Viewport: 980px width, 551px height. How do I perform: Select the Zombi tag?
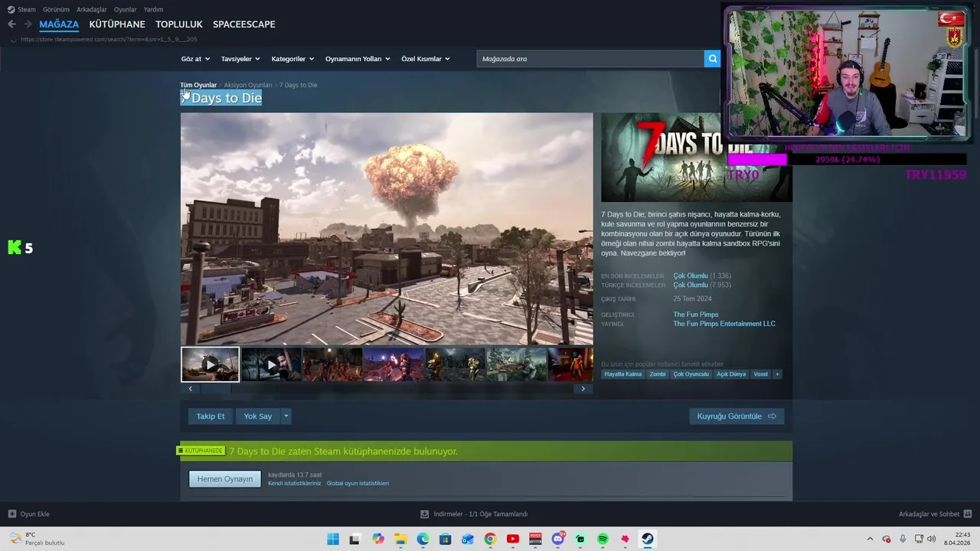click(658, 374)
